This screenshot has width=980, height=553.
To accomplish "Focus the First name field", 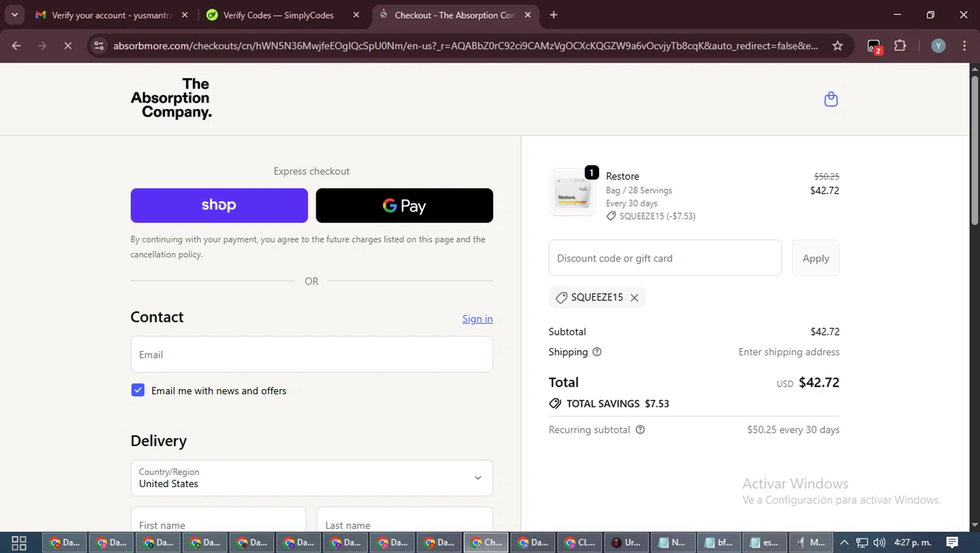I will [218, 520].
